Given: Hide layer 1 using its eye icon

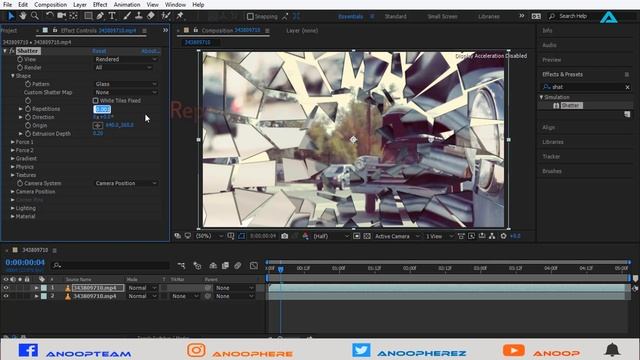Looking at the screenshot, I should [6, 288].
